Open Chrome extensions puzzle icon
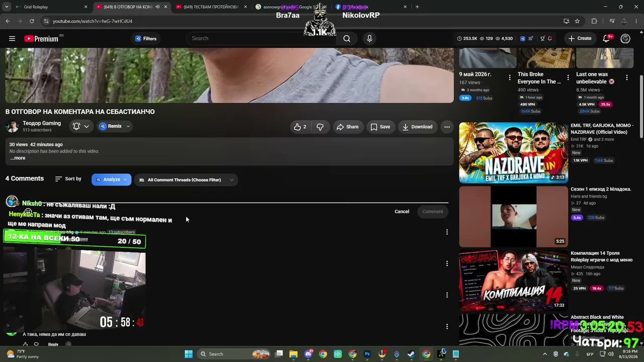The image size is (644, 362). pos(594,21)
